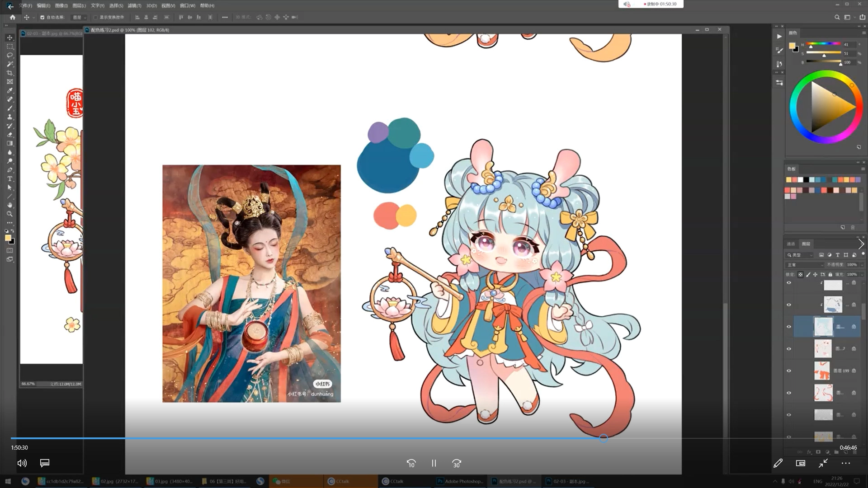Open the layer blend mode dropdown

pos(806,265)
